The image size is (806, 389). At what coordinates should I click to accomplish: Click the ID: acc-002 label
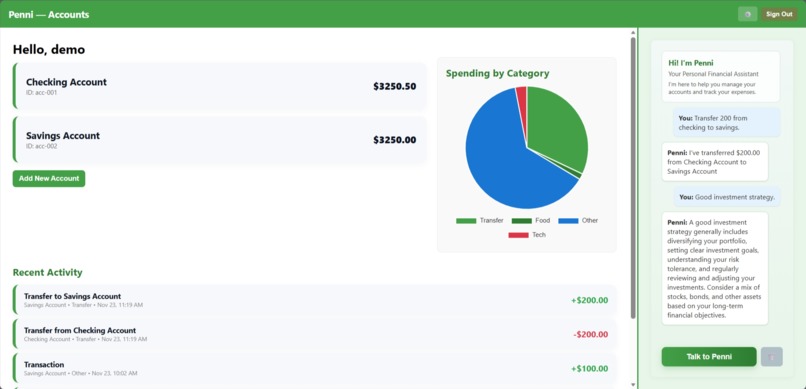pyautogui.click(x=42, y=146)
